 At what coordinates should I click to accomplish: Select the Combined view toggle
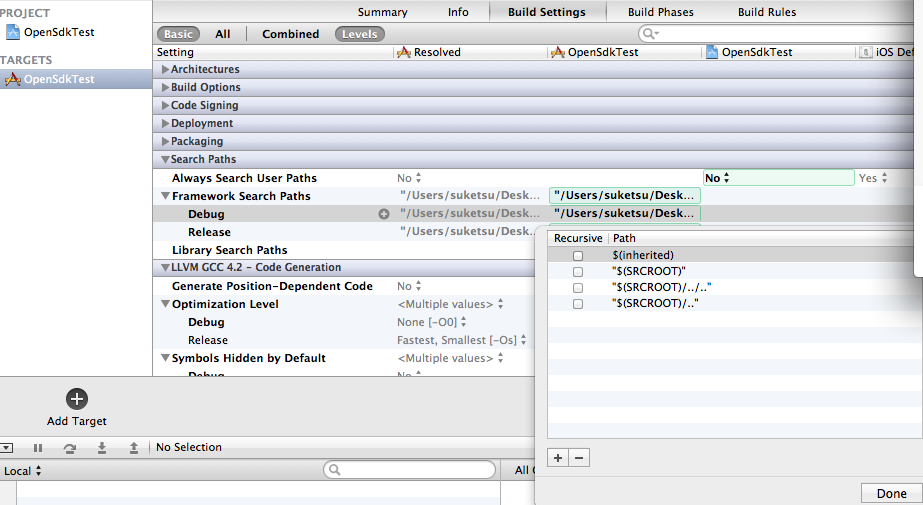(290, 34)
